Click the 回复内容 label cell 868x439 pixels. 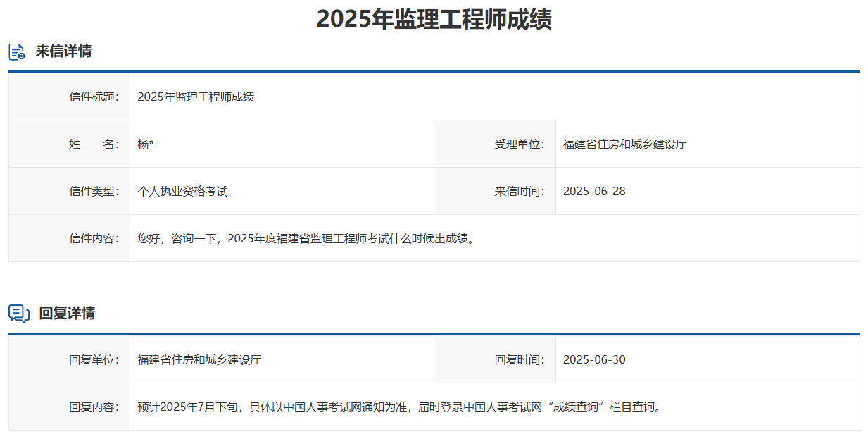[x=69, y=407]
